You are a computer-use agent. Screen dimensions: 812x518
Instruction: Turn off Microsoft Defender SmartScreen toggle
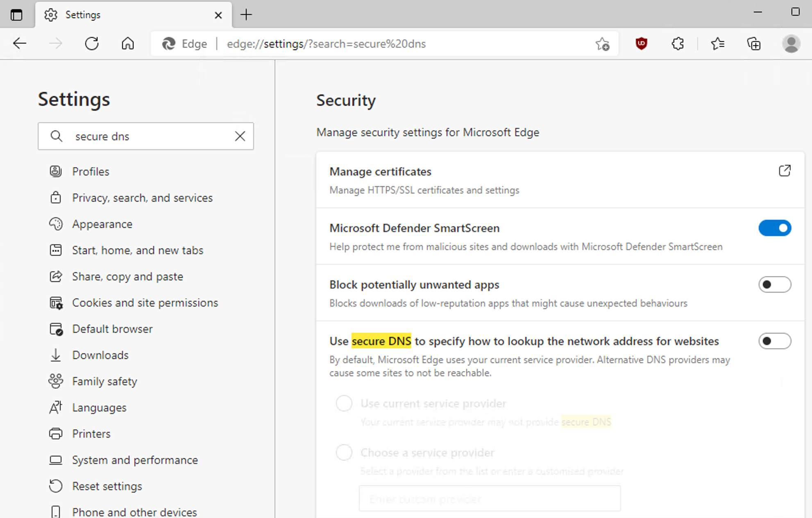pyautogui.click(x=775, y=228)
